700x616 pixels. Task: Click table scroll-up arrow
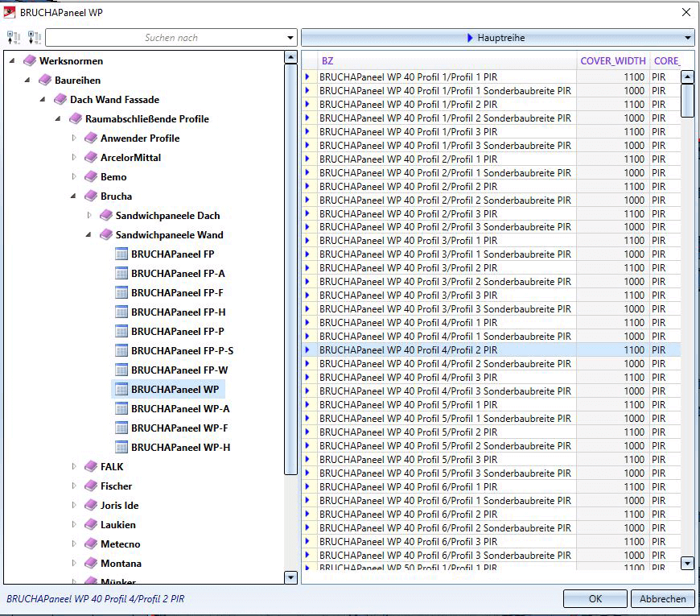pyautogui.click(x=687, y=76)
